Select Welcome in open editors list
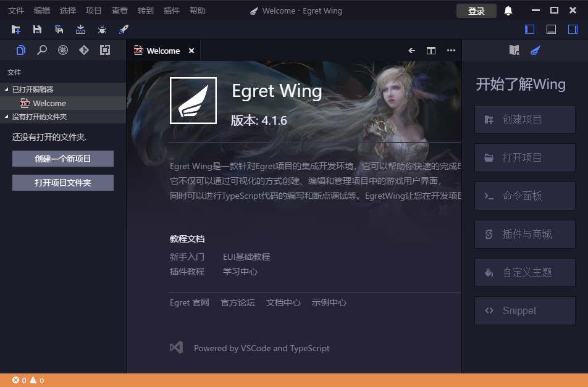The width and height of the screenshot is (588, 387). 63,103
